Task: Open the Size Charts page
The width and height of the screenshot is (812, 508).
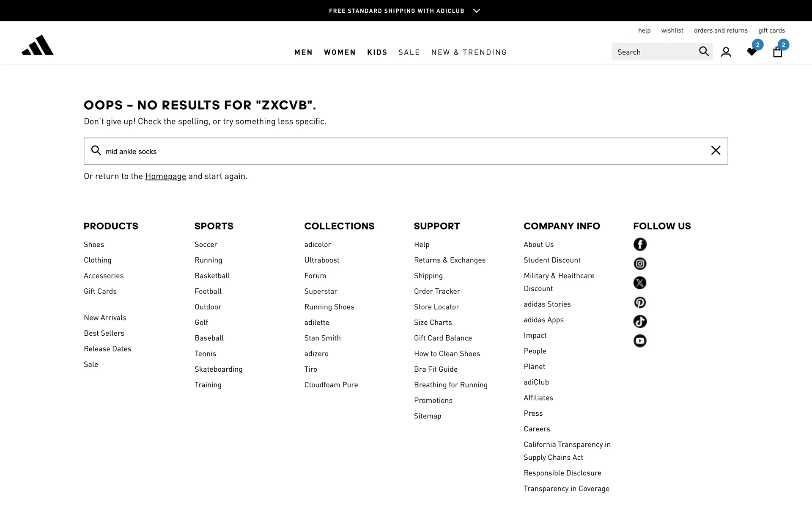Action: [433, 322]
